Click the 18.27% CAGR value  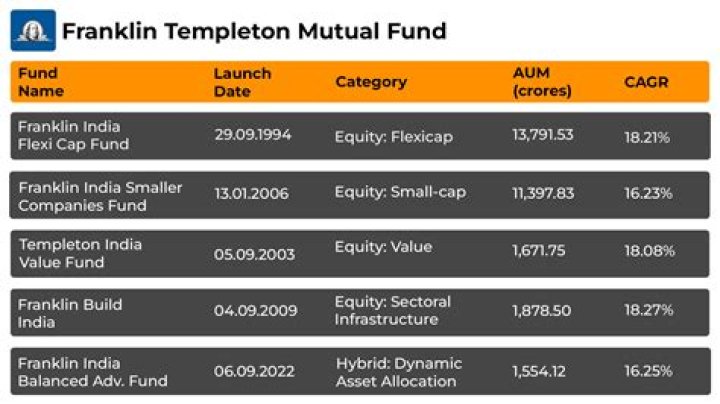(x=649, y=310)
